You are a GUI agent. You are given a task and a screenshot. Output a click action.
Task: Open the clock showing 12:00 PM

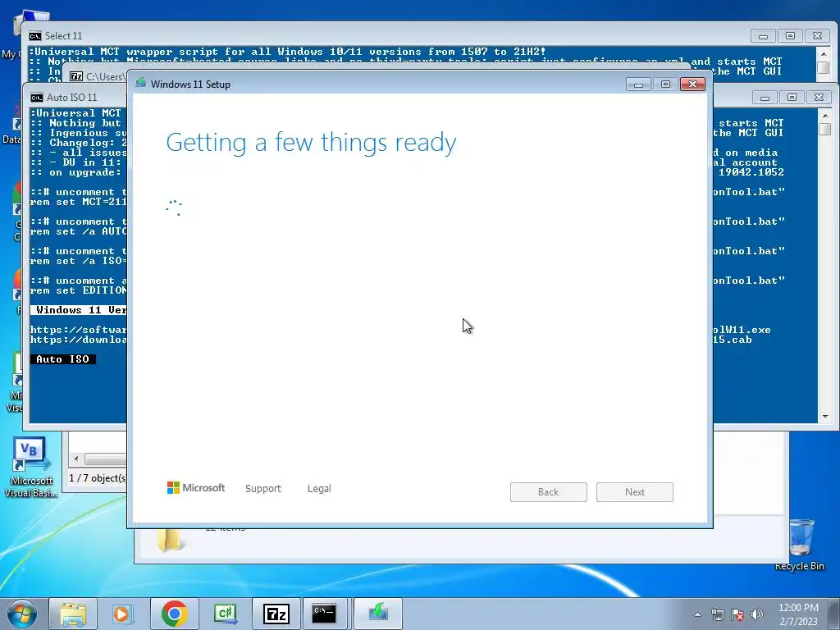(798, 608)
